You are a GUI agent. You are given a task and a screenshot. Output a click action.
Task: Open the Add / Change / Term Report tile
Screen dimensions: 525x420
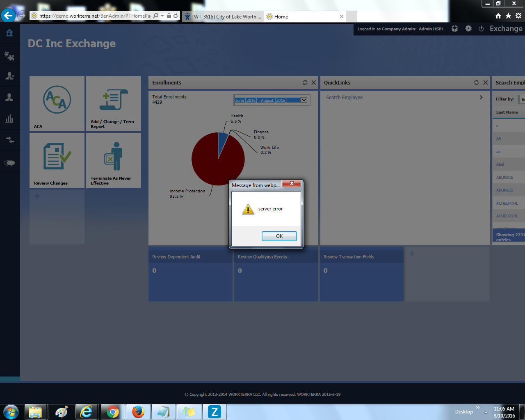pyautogui.click(x=114, y=103)
